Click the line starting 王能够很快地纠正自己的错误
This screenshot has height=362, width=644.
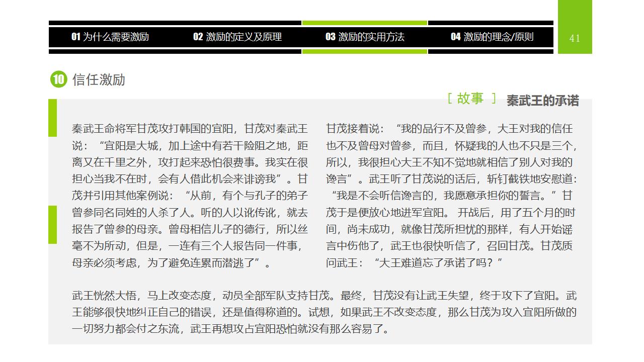pos(325,312)
